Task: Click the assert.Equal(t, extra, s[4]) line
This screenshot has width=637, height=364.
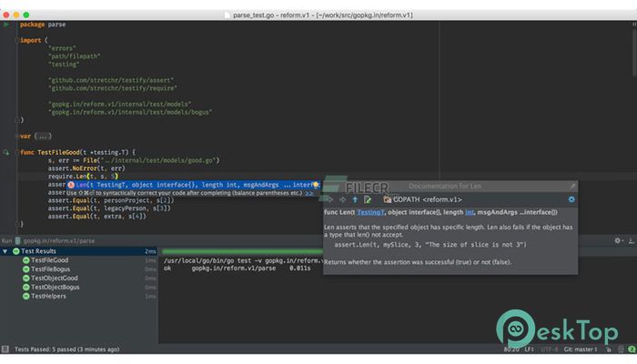Action: [x=96, y=217]
